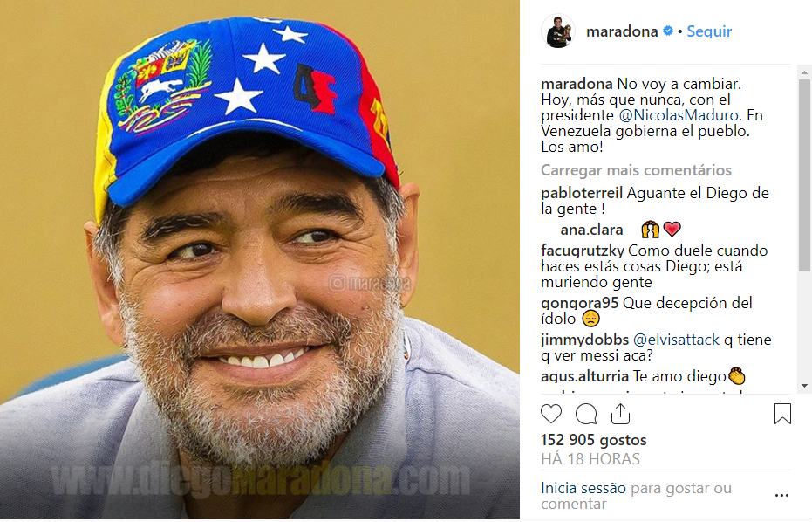Image resolution: width=812 pixels, height=522 pixels.
Task: Click the comments scrollbar up arrow
Action: (804, 72)
